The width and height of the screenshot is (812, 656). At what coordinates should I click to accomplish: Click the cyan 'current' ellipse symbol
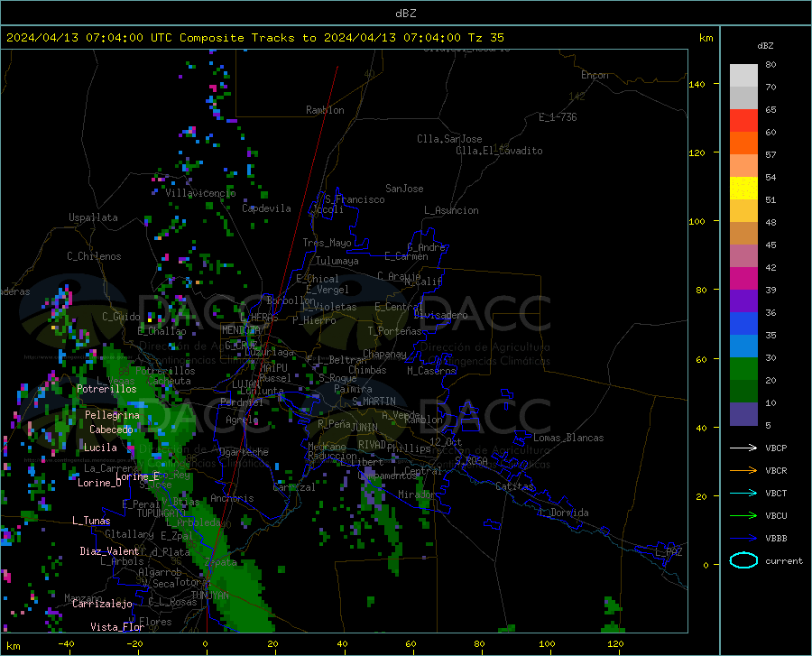click(x=743, y=560)
